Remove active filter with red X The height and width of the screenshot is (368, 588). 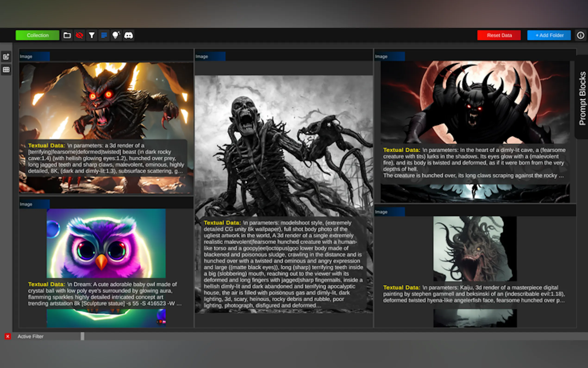(8, 336)
